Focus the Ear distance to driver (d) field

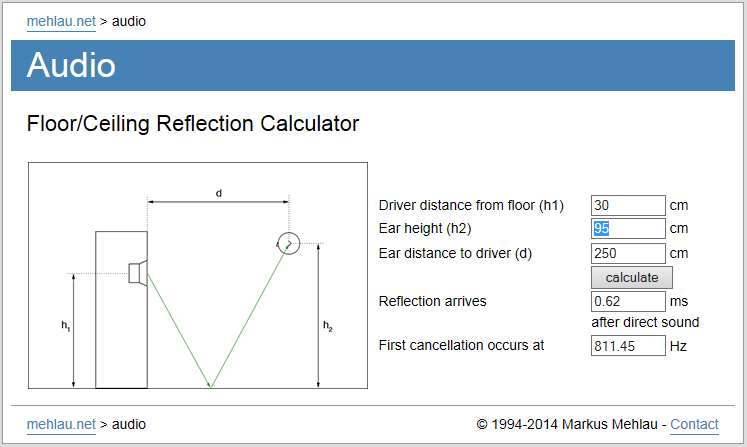(x=628, y=253)
